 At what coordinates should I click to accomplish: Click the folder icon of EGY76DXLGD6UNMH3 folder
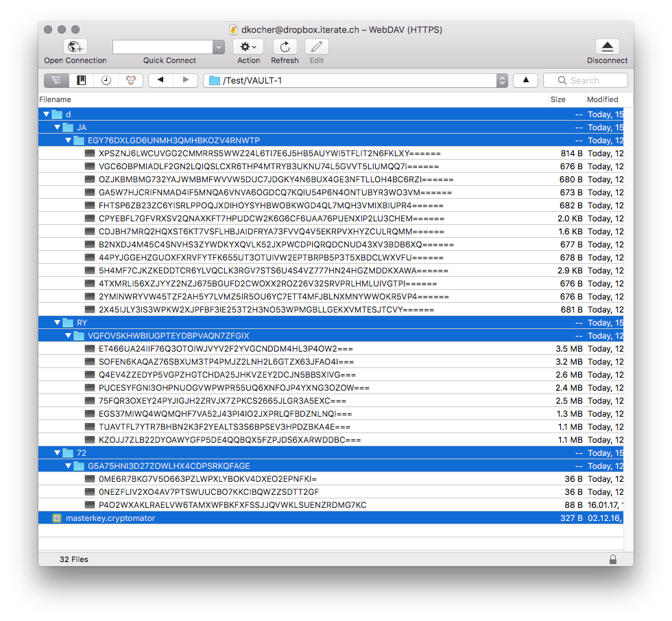tap(79, 141)
